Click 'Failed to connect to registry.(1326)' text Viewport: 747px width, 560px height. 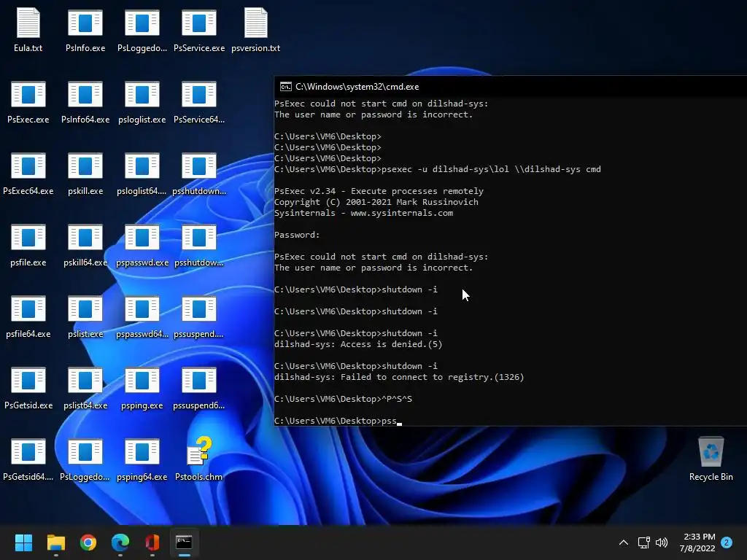tap(432, 377)
